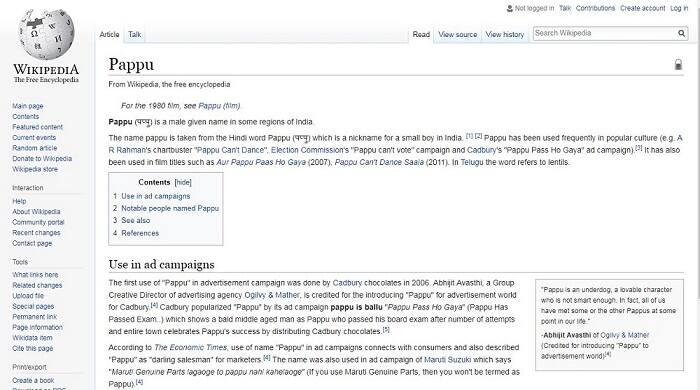
Task: Click citation [5] after Cadbury chocolates
Action: pos(386,330)
